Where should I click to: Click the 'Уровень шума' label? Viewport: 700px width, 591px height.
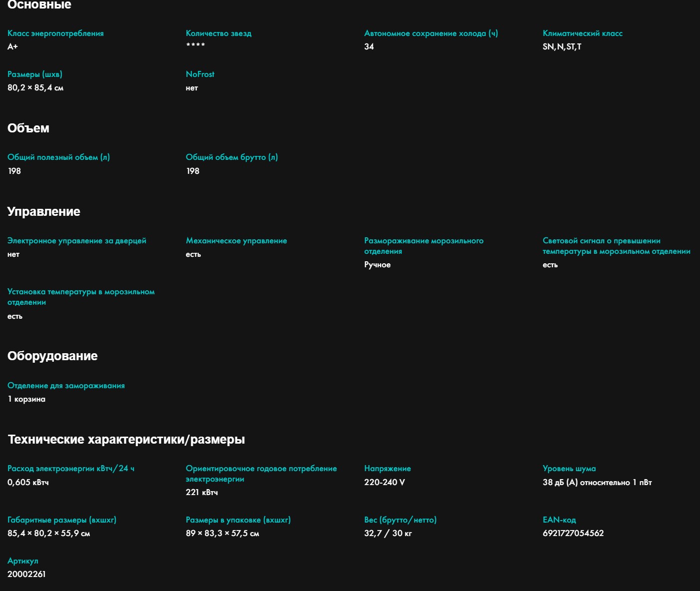(x=569, y=469)
